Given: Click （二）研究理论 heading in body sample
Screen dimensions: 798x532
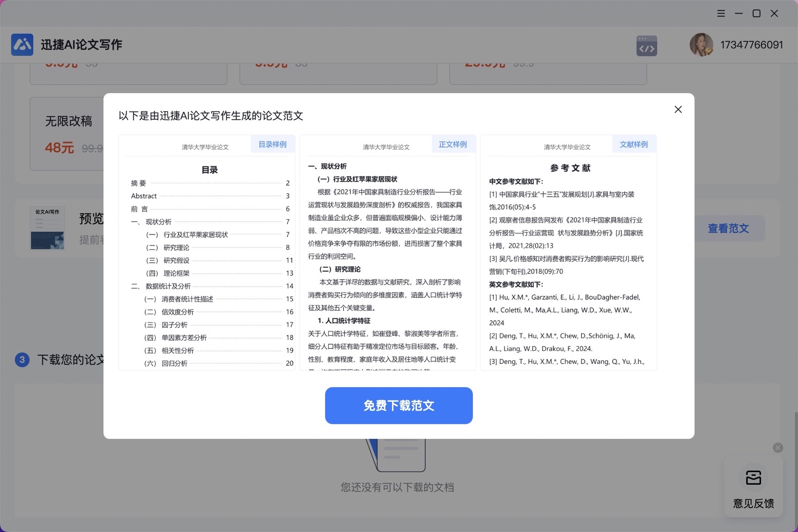Looking at the screenshot, I should pyautogui.click(x=340, y=269).
